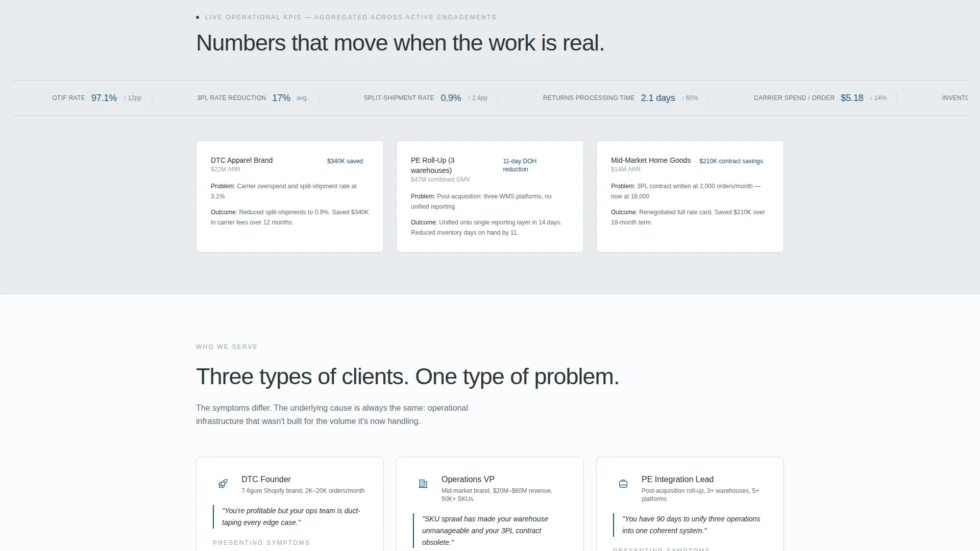The image size is (980, 551).
Task: Click the ↓ 14% carrier spend change indicator
Action: coord(878,98)
